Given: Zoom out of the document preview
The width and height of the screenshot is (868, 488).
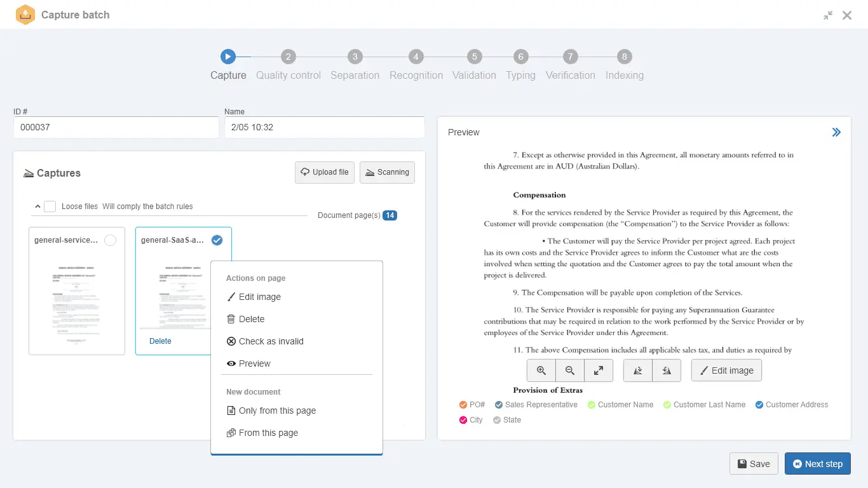Looking at the screenshot, I should coord(570,370).
